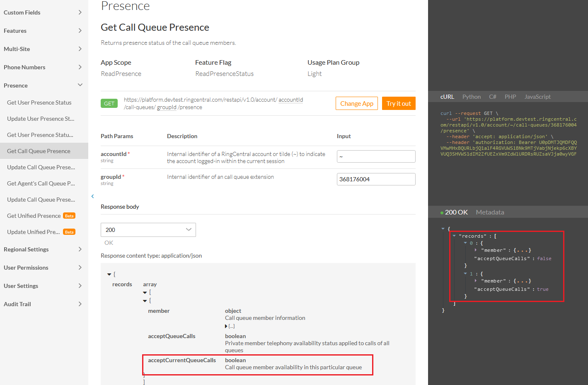The image size is (588, 385).
Task: Switch to the Python code tab
Action: click(x=472, y=97)
